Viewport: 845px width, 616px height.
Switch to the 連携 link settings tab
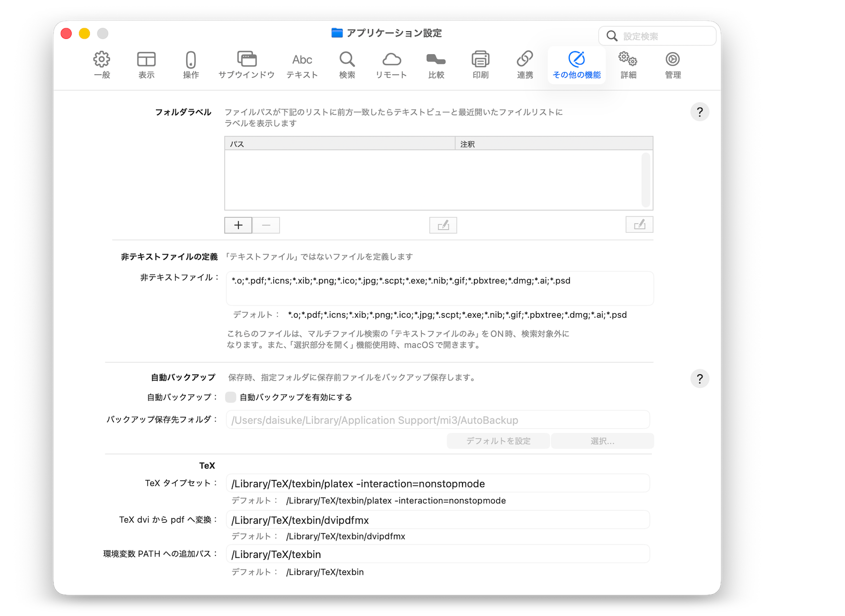[525, 65]
